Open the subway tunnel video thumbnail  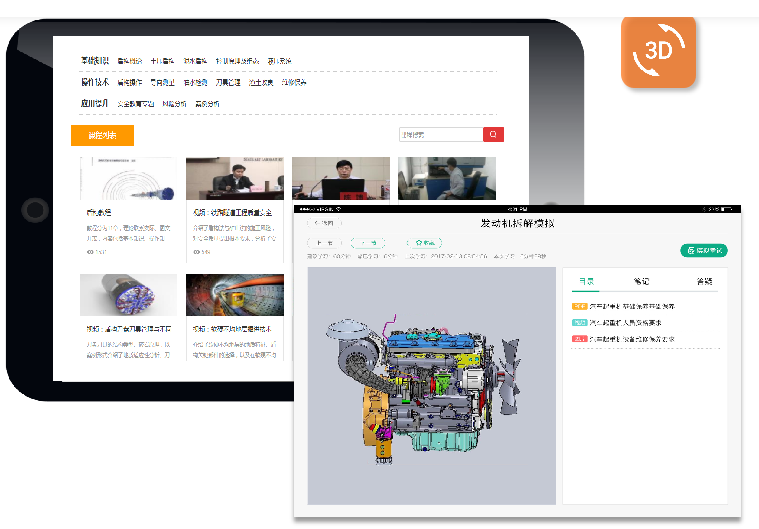(234, 295)
